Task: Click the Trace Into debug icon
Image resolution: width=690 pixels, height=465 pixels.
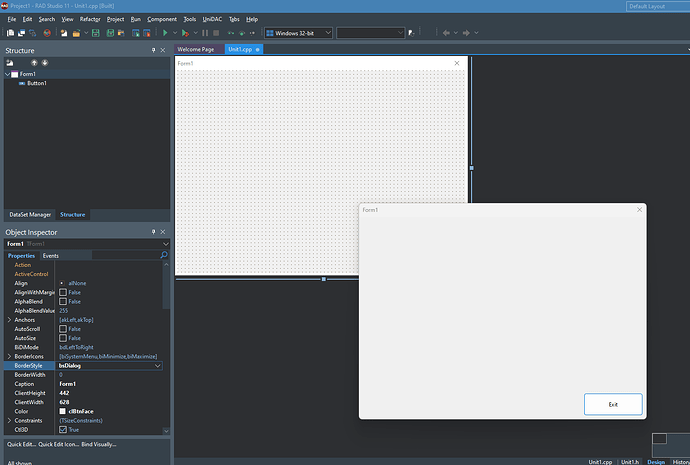Action: (x=231, y=33)
